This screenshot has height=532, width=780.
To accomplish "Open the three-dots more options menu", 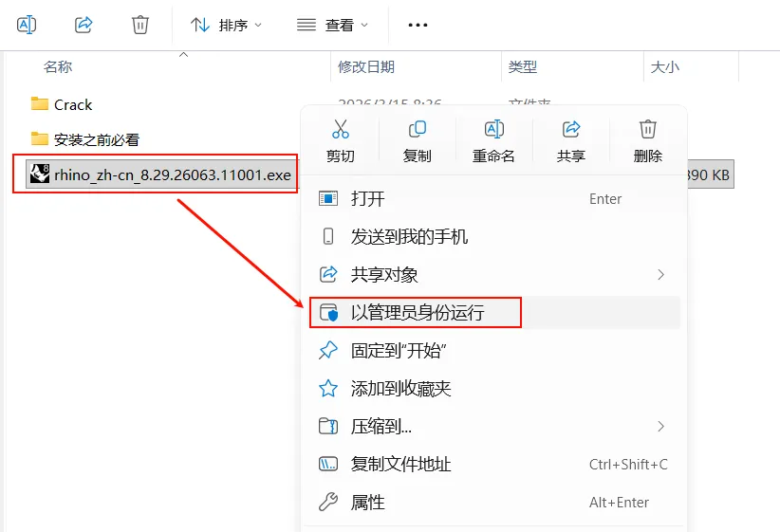I will coord(418,25).
